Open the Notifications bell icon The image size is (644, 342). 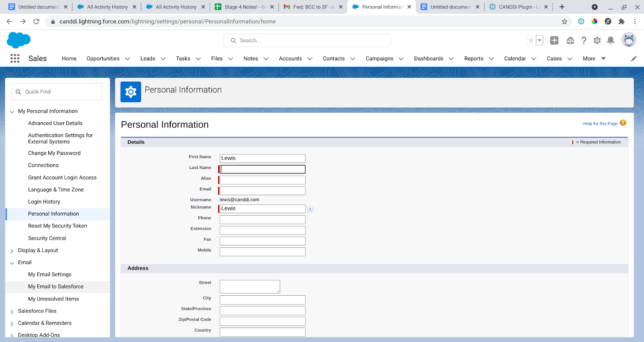coord(611,40)
